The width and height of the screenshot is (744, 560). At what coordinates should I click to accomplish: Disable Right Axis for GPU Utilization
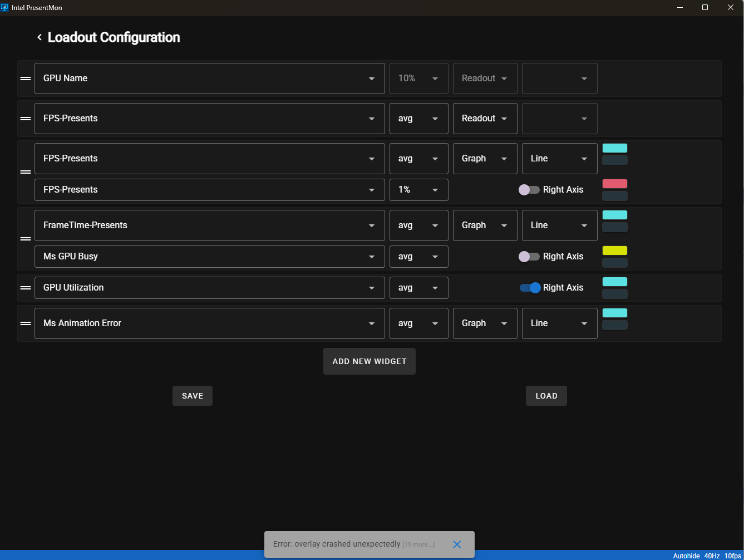tap(530, 288)
